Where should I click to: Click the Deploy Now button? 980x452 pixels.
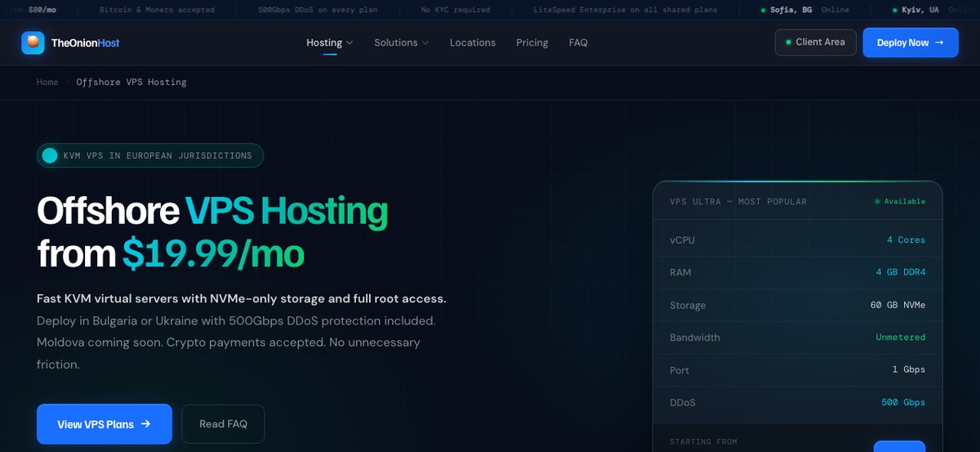[x=911, y=43]
